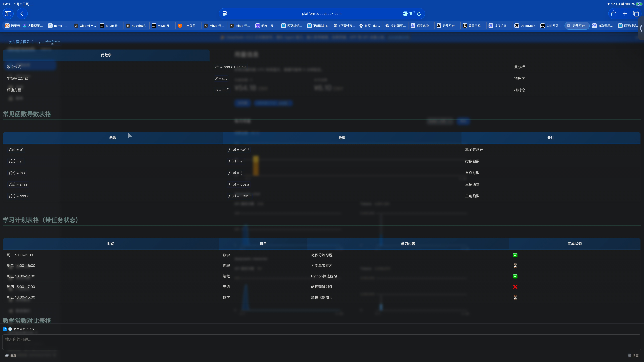Open a new tab with plus icon
Screen dimensions: 644x362
pyautogui.click(x=625, y=13)
